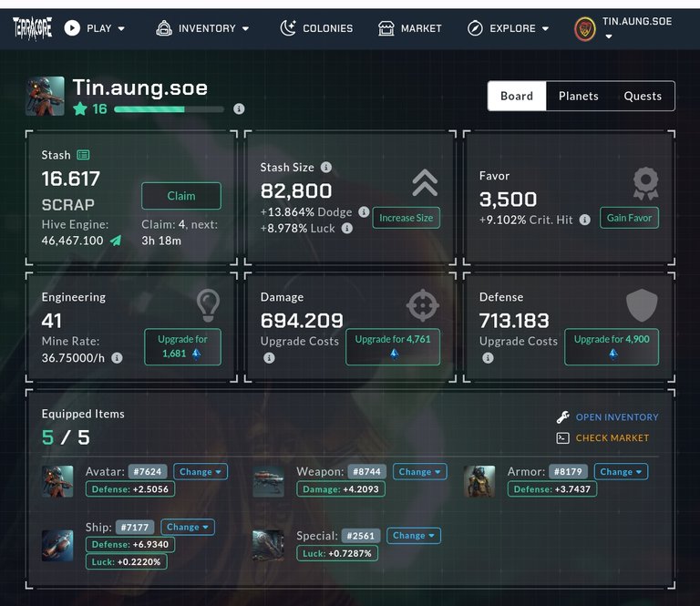Click the CHECK MARKET link

pos(612,438)
